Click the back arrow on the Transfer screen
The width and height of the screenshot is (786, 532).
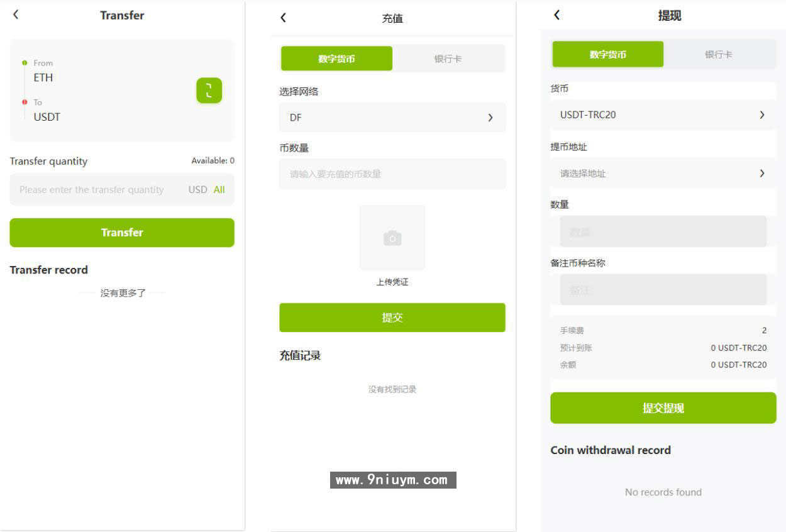pos(16,14)
